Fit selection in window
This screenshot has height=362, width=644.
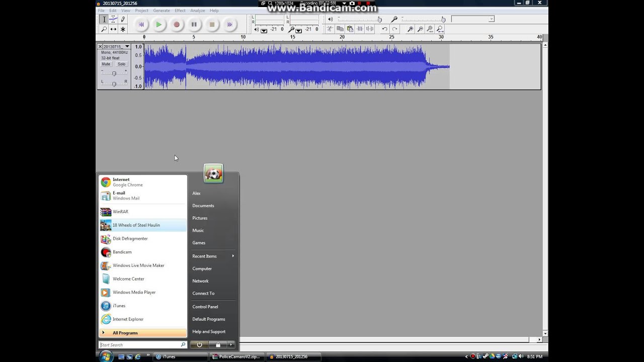[430, 29]
